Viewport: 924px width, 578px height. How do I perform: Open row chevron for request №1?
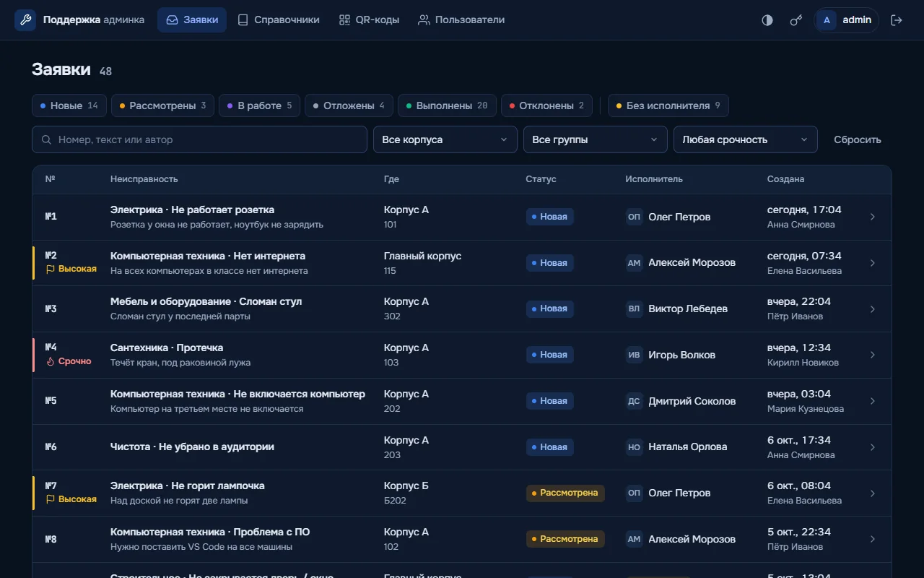(x=872, y=217)
